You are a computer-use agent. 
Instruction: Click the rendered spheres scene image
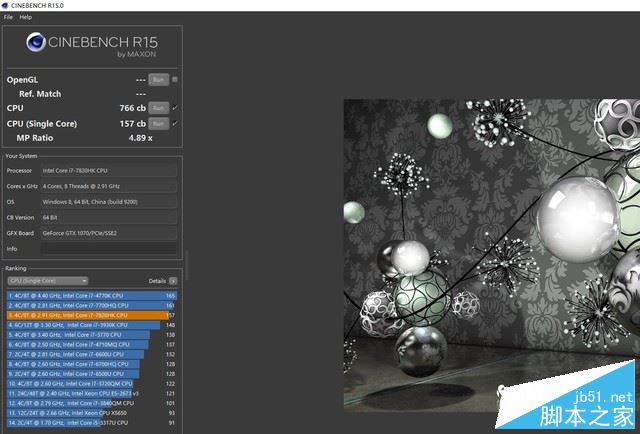(x=492, y=255)
